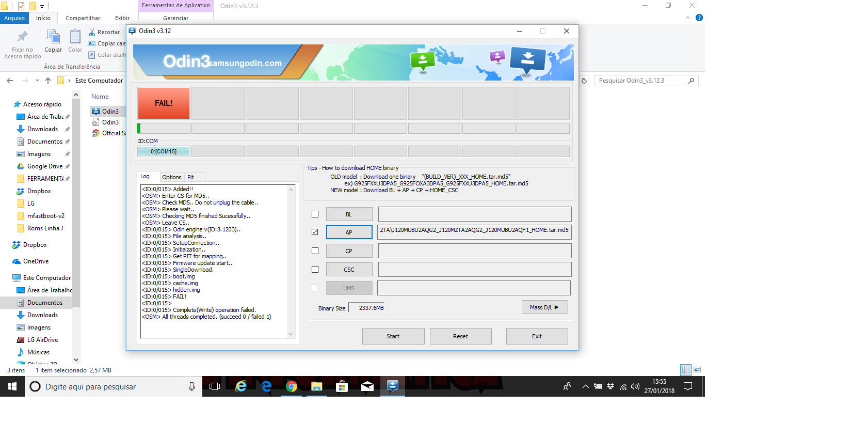This screenshot has width=868, height=438.
Task: Click the BL file path field
Action: (x=474, y=214)
